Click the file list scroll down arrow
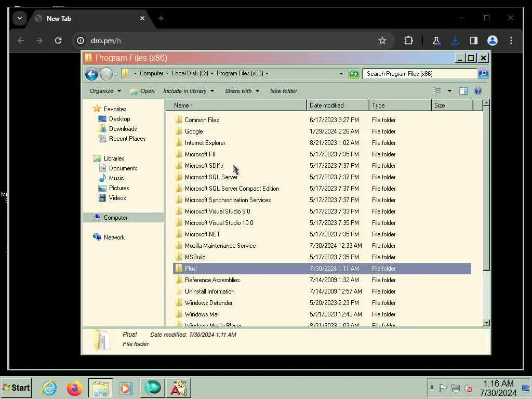Viewport: 532px width, 399px height. (x=486, y=323)
